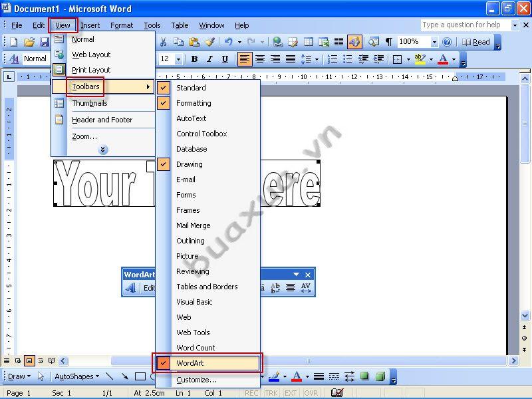Screen dimensions: 532x399
Task: Click the Insert Hyperlink globe icon
Action: point(277,42)
